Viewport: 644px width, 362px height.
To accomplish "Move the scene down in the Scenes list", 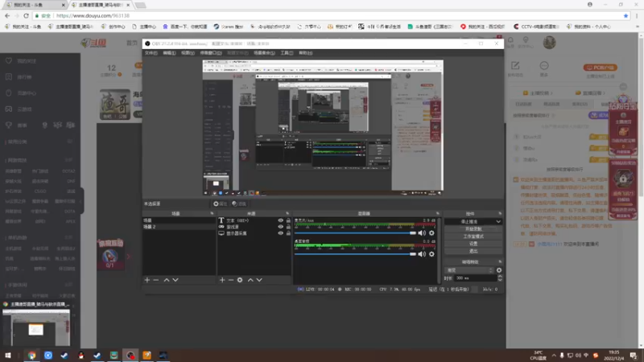I will point(175,280).
